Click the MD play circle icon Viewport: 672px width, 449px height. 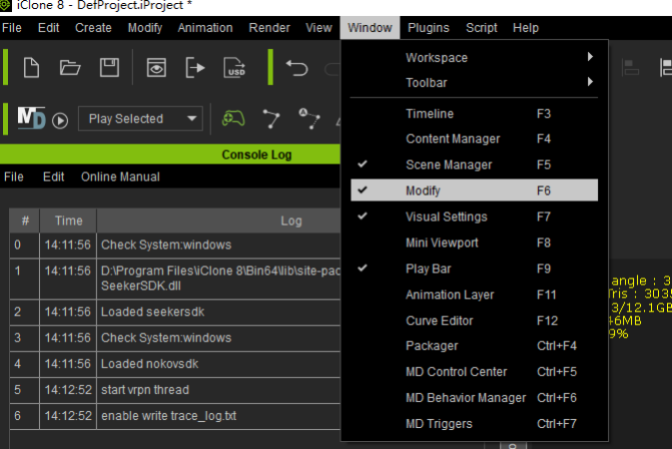tap(60, 120)
